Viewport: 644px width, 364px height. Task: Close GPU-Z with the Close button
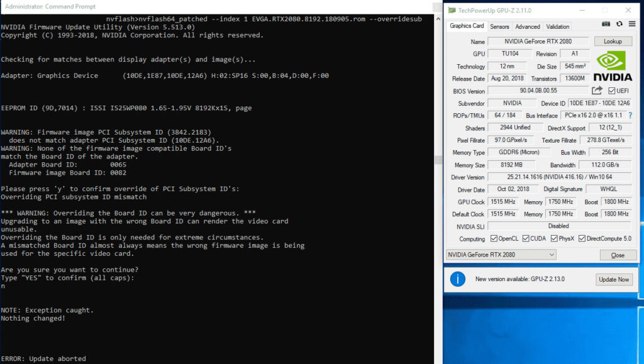click(x=618, y=254)
